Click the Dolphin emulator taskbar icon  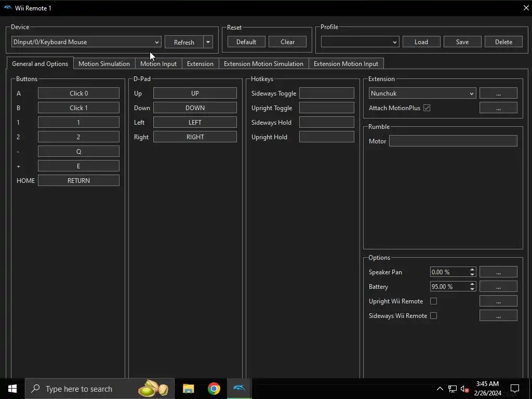coord(239,389)
